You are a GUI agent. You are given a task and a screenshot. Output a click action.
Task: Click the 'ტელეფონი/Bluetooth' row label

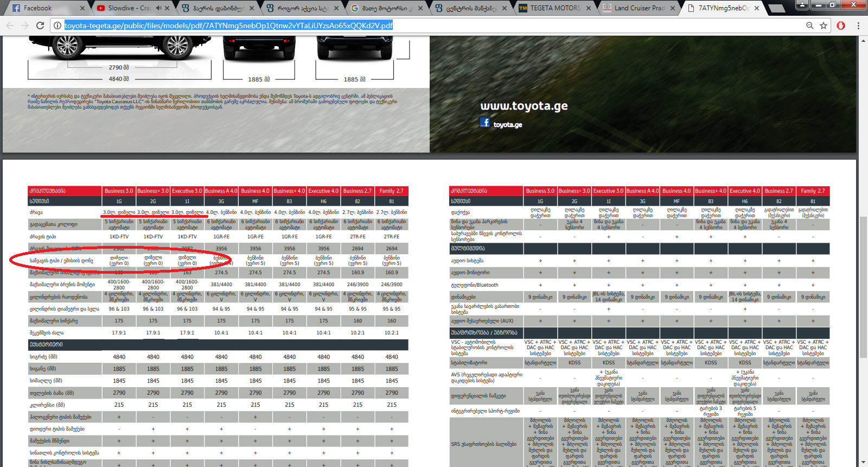click(475, 285)
